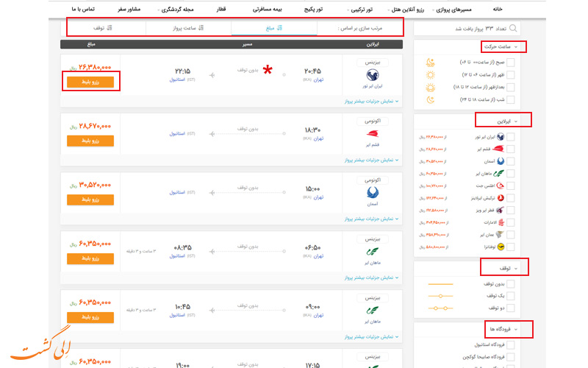This screenshot has width=588, height=368.
Task: Click the Oman Air logo in airline filter
Action: 500,234
